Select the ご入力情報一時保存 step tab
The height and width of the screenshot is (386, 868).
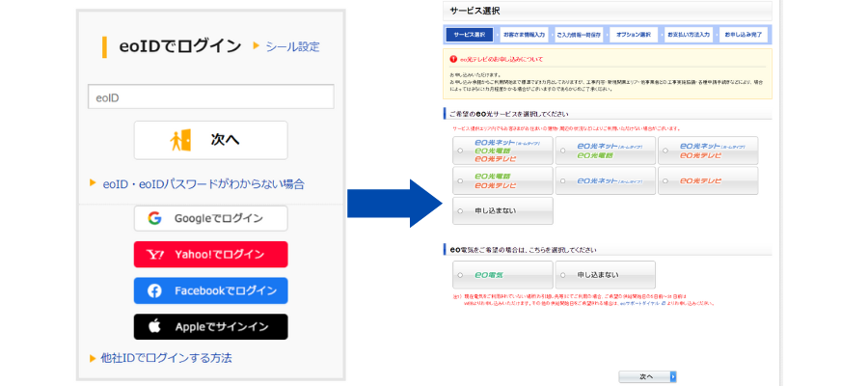click(x=579, y=35)
